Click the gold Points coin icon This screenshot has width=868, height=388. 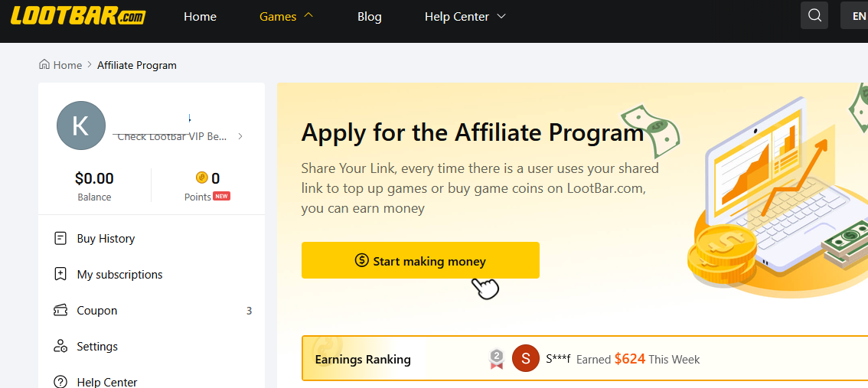click(x=201, y=178)
